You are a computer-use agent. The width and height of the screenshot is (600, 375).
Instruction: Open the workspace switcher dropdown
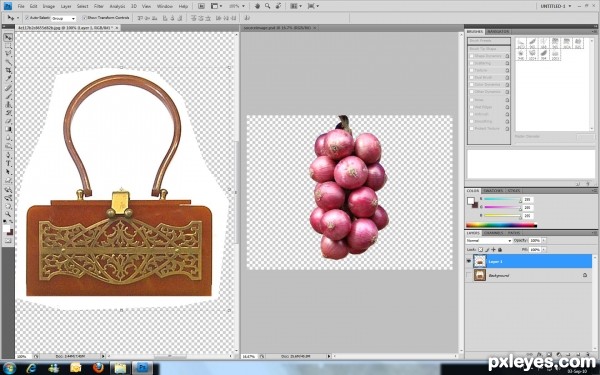point(555,6)
